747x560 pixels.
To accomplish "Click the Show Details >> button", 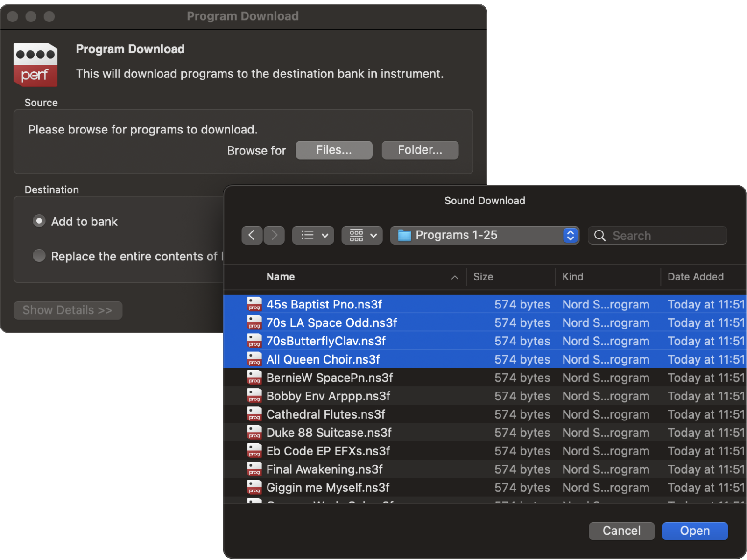I will 68,310.
